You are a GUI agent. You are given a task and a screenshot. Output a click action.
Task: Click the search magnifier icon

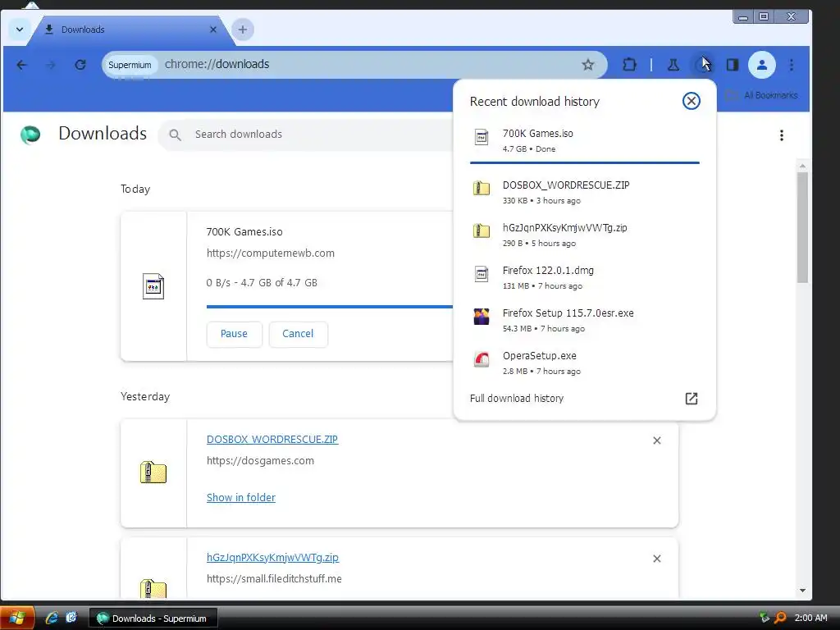point(176,135)
